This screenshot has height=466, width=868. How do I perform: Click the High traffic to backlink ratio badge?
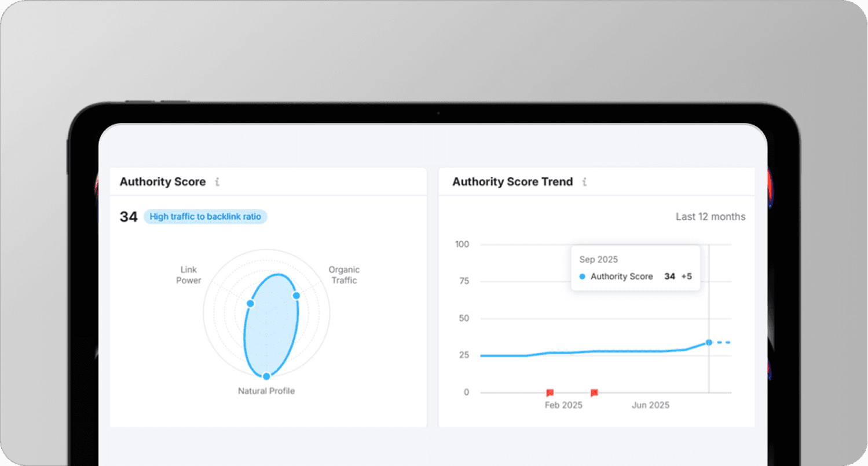pyautogui.click(x=206, y=217)
